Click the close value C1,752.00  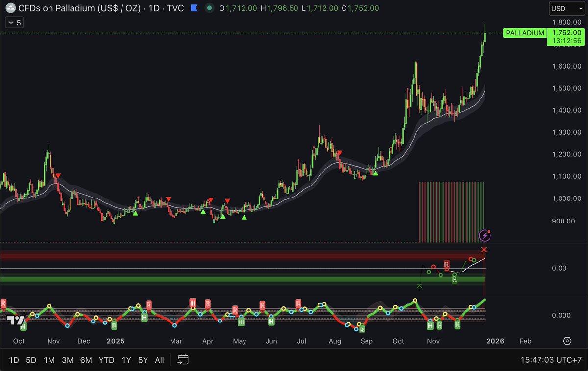click(x=360, y=8)
